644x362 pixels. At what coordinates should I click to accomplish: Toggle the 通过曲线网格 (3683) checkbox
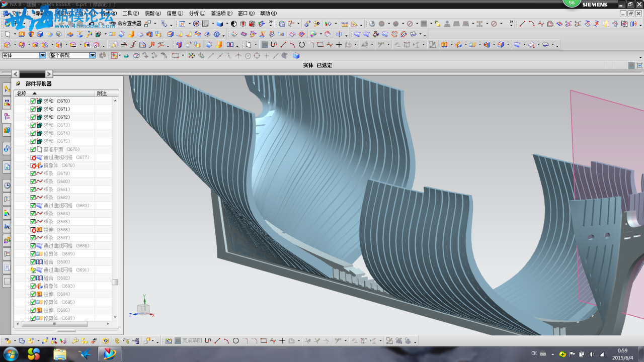coord(33,206)
